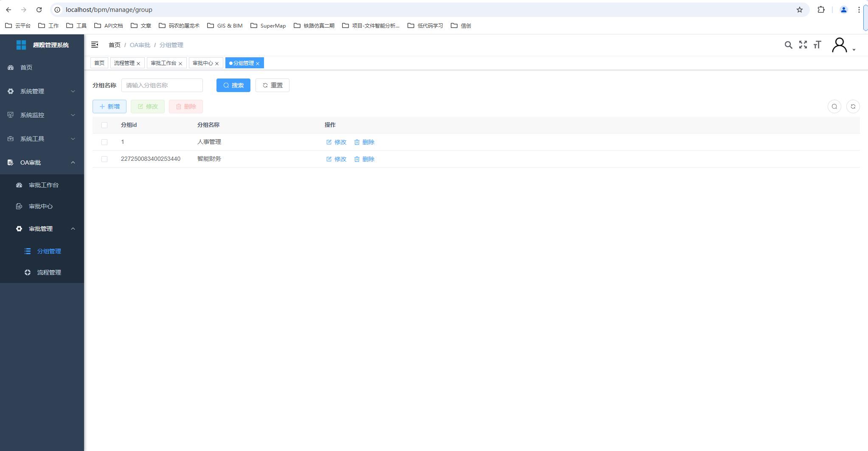Close the 流程管理 page tab
This screenshot has height=451, width=868.
(138, 64)
